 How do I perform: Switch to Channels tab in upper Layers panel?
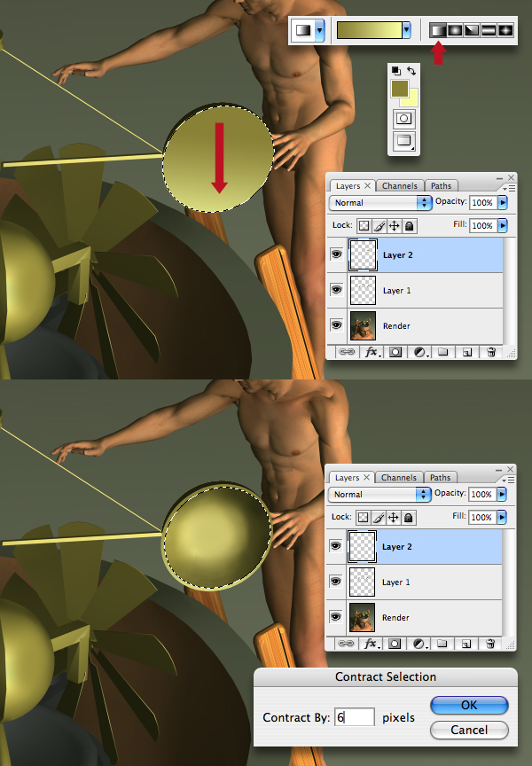click(400, 185)
